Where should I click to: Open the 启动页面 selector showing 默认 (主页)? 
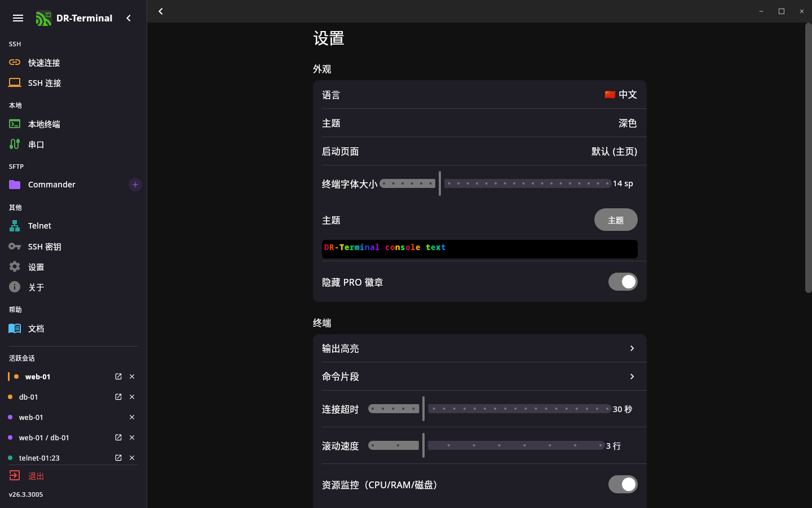coord(480,151)
